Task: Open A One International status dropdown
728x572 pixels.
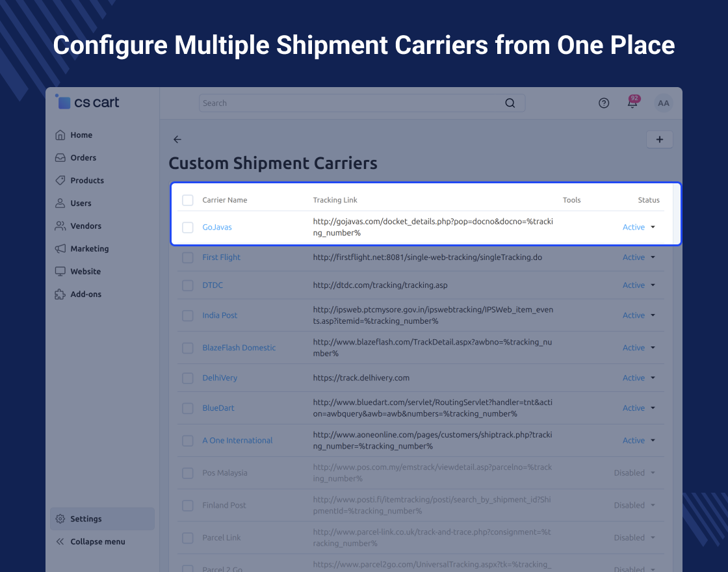Action: coord(639,441)
